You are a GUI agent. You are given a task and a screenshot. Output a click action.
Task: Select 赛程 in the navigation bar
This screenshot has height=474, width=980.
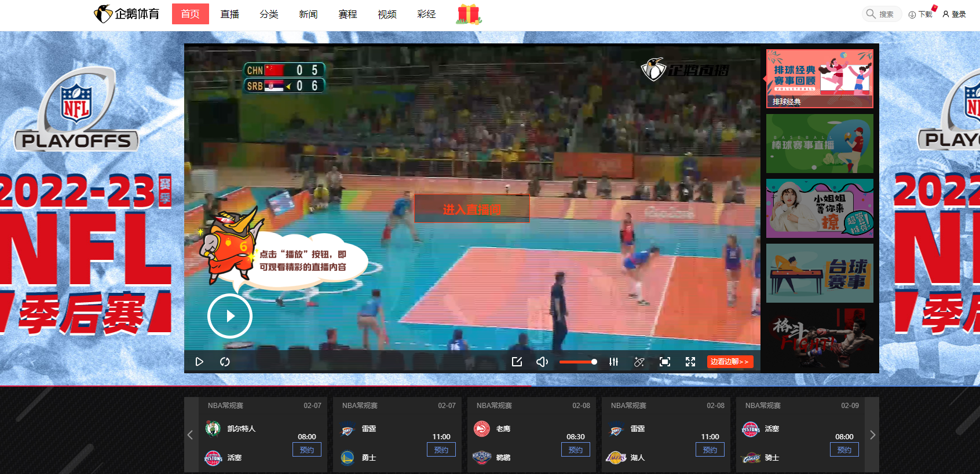[348, 14]
